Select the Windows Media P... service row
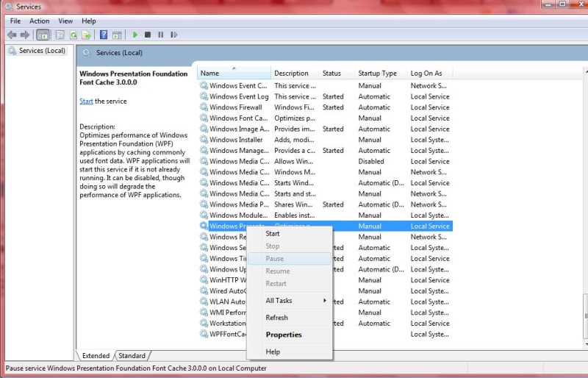The height and width of the screenshot is (378, 588). coord(325,204)
